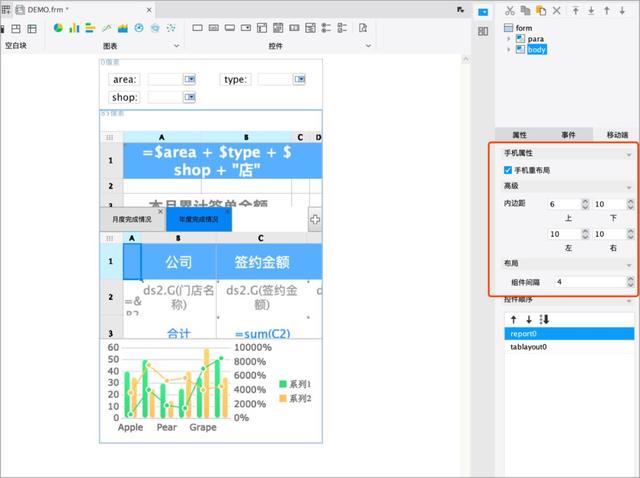Add the checkbox group widget
640x478 pixels.
pos(342,28)
